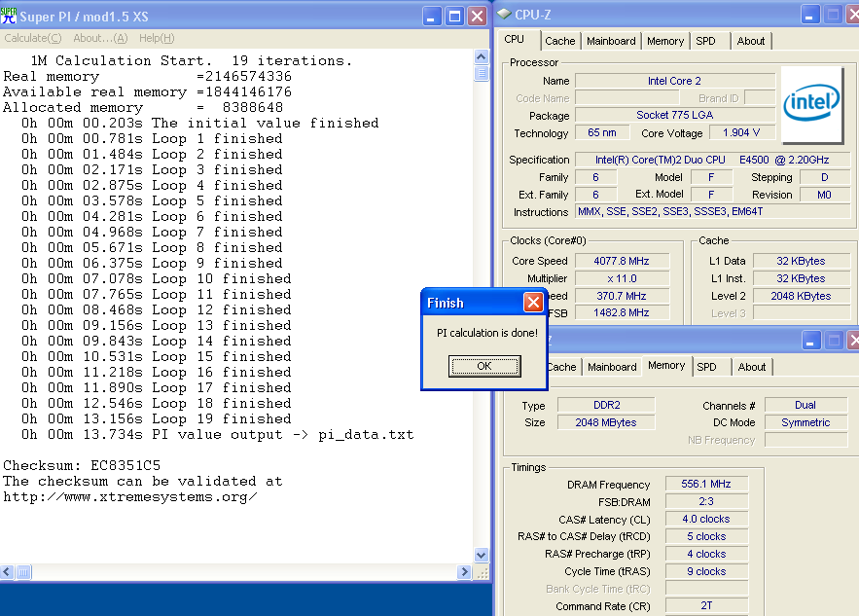The height and width of the screenshot is (616, 859).
Task: Click the Super PI resize grip corner
Action: 483,573
